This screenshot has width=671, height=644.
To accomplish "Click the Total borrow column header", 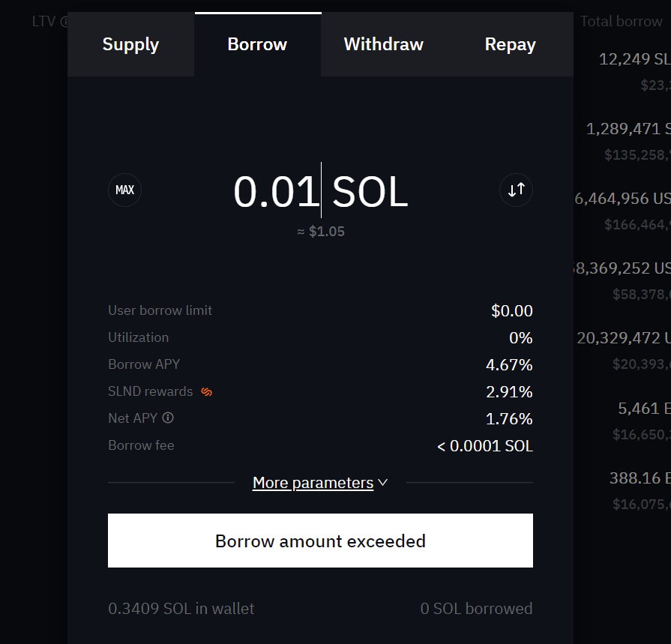I will point(622,21).
